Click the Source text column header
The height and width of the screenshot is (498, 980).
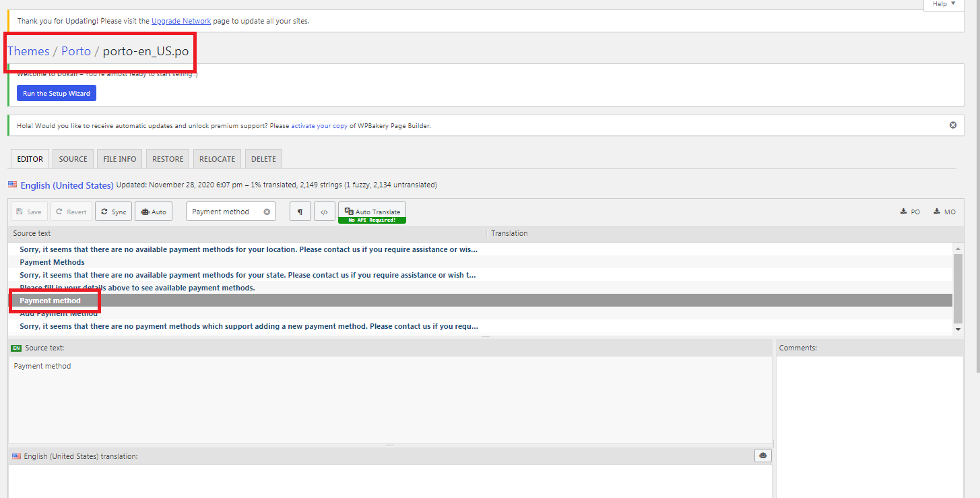click(247, 233)
